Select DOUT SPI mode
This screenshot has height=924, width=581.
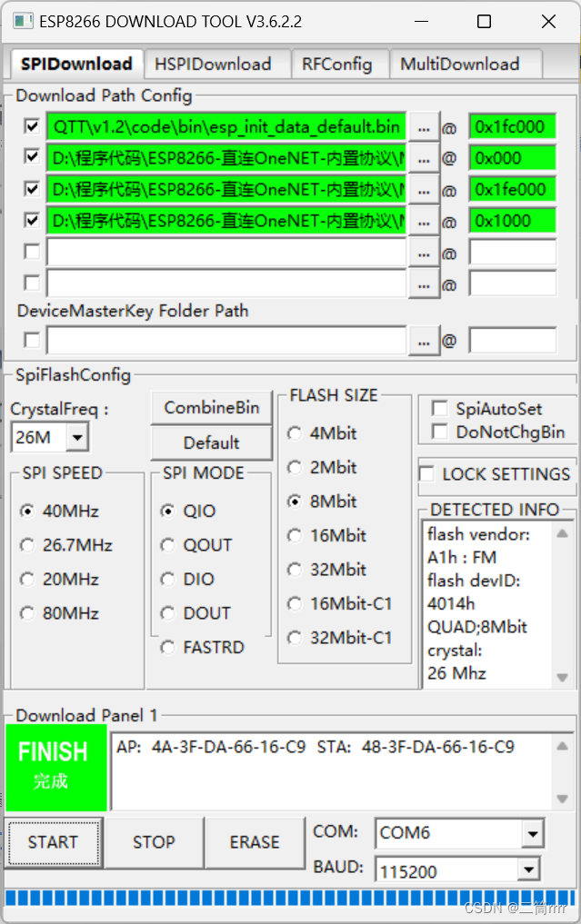point(168,613)
